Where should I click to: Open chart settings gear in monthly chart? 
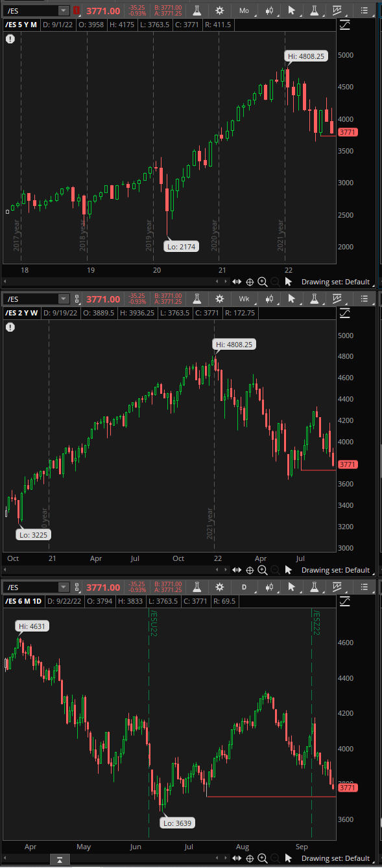pos(220,10)
